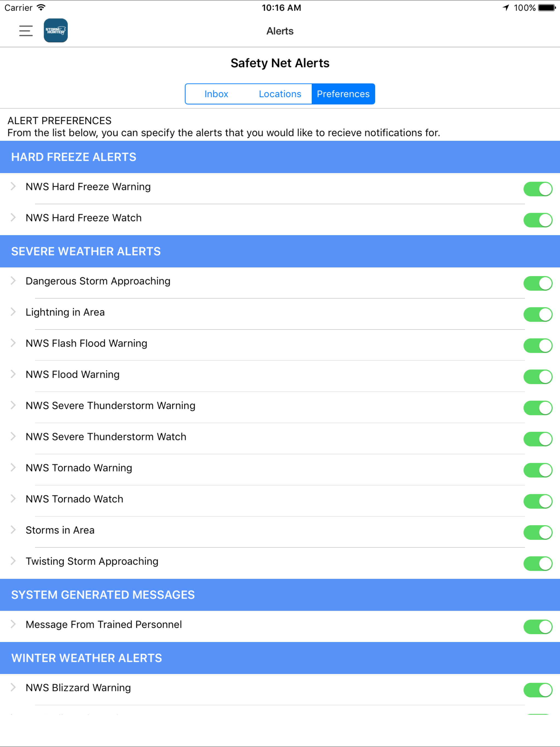Select the Preferences tab
The height and width of the screenshot is (747, 560).
(343, 94)
